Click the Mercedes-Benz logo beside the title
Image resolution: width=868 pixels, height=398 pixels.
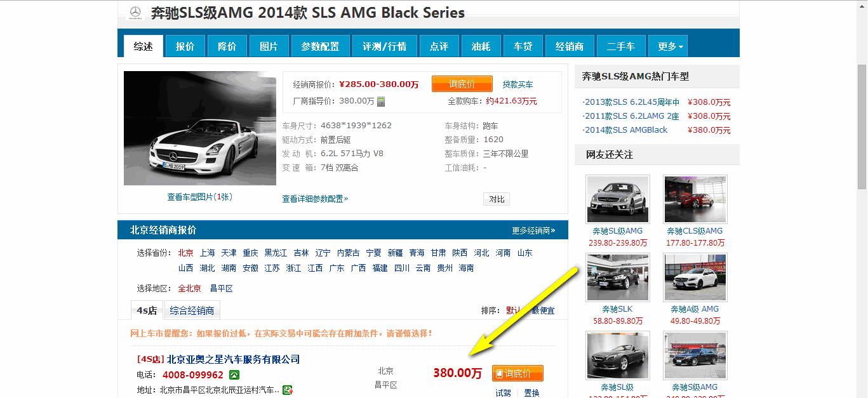tap(135, 13)
